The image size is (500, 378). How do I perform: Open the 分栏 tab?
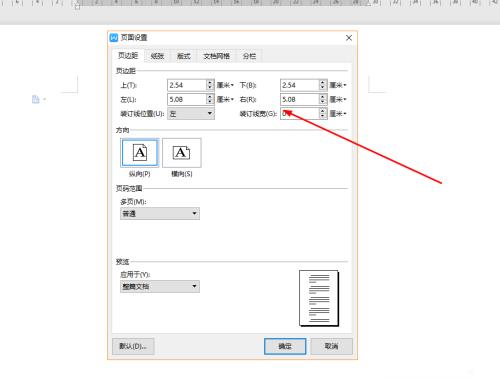pos(249,56)
